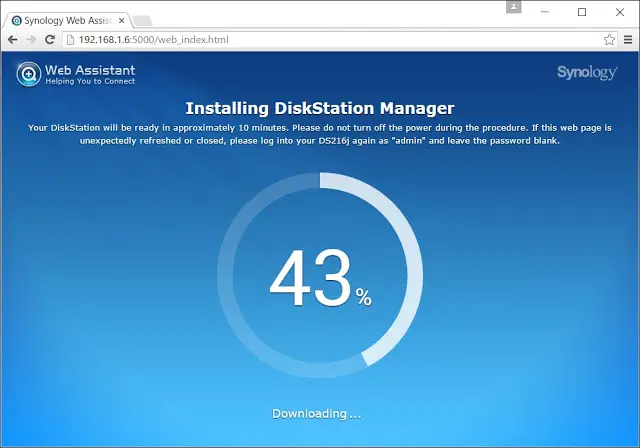Click the Web Assistant title text
This screenshot has height=448, width=640.
[x=90, y=70]
